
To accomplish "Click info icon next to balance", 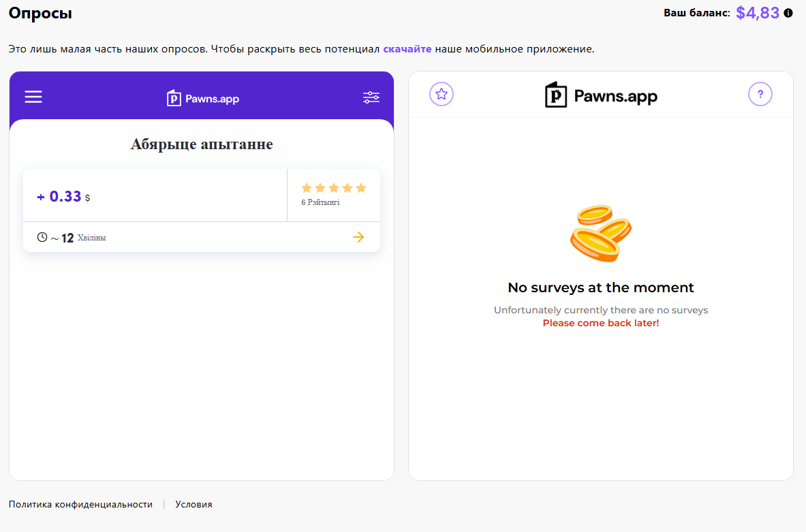I will tap(788, 13).
